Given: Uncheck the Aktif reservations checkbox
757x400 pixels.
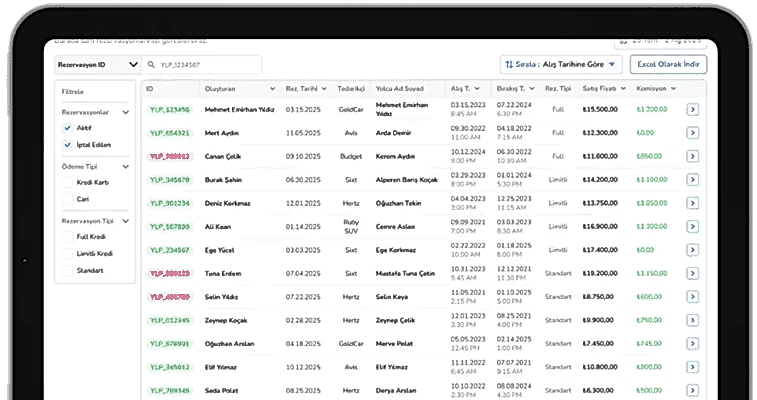Looking at the screenshot, I should (x=67, y=128).
